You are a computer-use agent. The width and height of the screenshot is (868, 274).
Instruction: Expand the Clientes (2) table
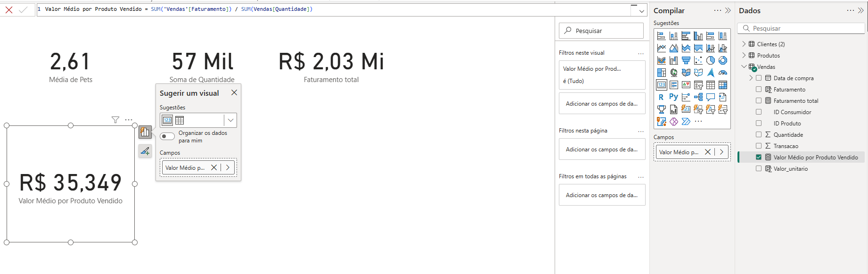(744, 44)
